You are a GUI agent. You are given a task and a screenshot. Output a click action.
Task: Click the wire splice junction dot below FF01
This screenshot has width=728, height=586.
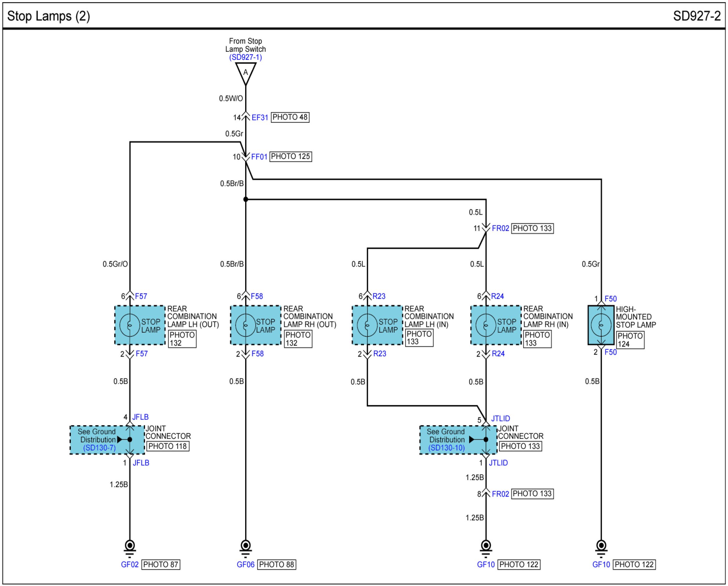click(245, 199)
